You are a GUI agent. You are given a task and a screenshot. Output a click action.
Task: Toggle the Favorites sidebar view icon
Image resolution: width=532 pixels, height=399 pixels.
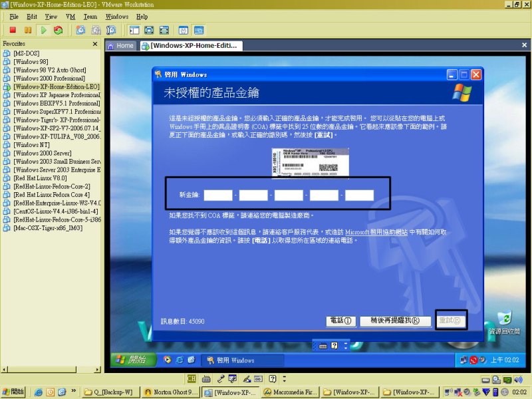point(134,30)
